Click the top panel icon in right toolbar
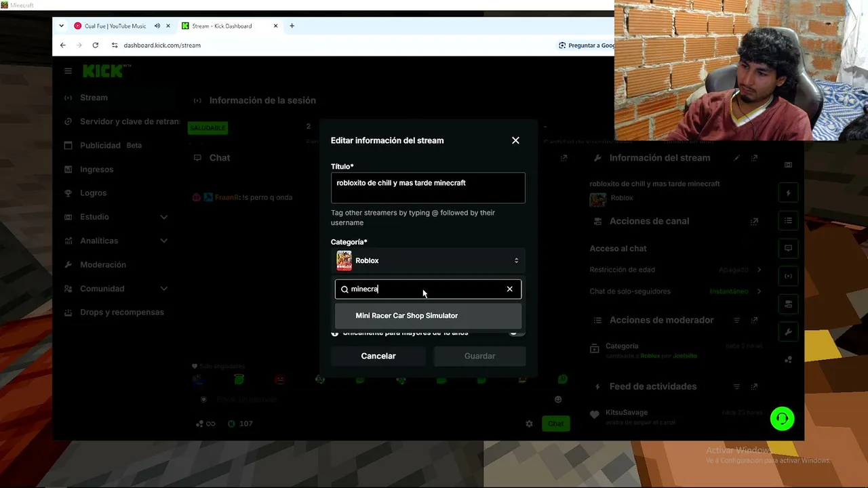The height and width of the screenshot is (488, 868). click(x=788, y=165)
